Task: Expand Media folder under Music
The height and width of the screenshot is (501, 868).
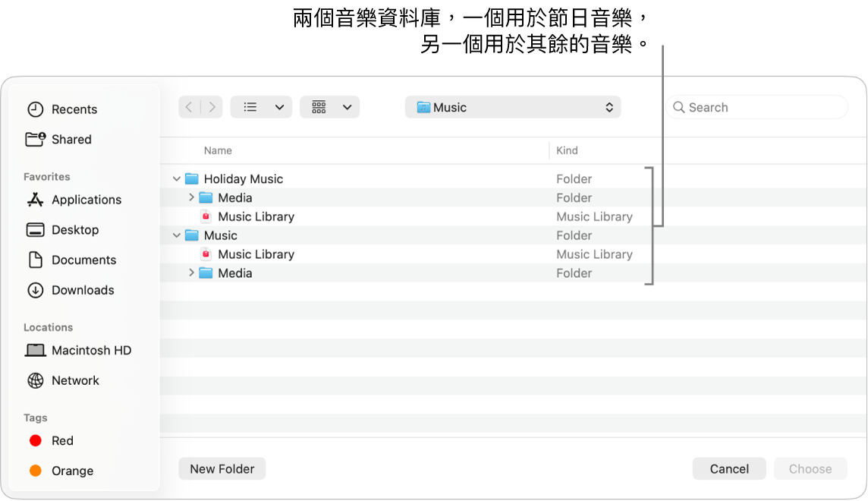Action: pyautogui.click(x=191, y=273)
